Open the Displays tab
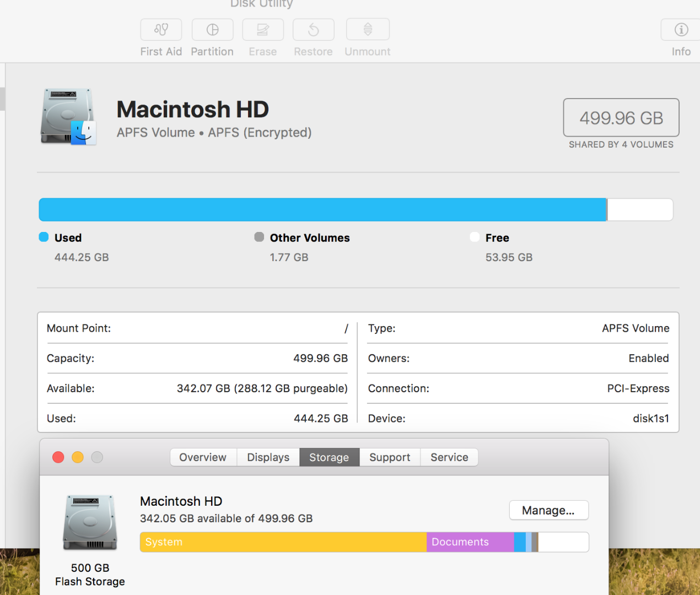 [x=268, y=457]
